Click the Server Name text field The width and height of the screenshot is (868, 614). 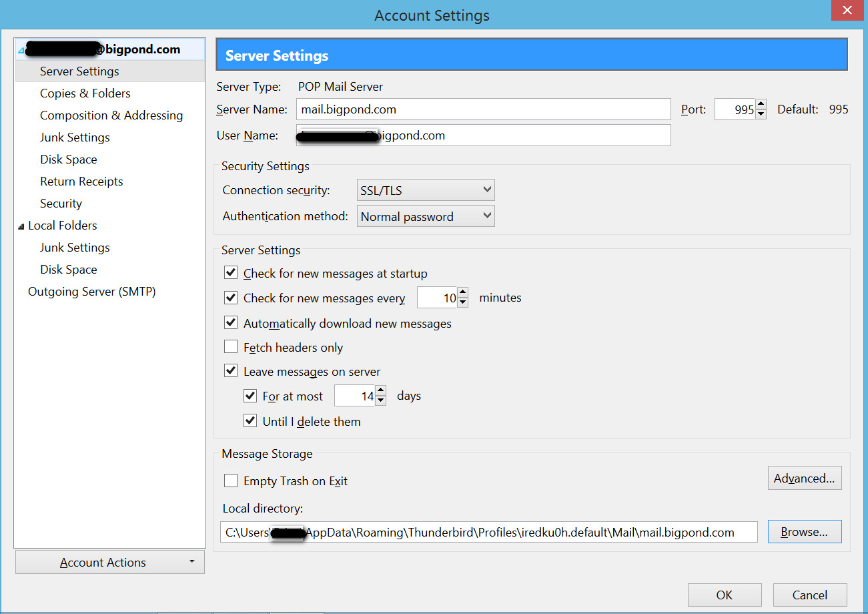click(483, 109)
